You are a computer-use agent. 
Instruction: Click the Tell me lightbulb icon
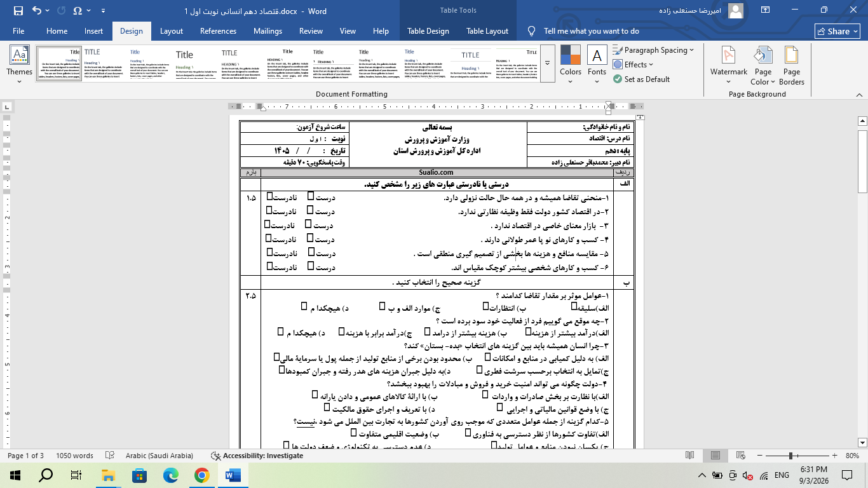point(532,30)
